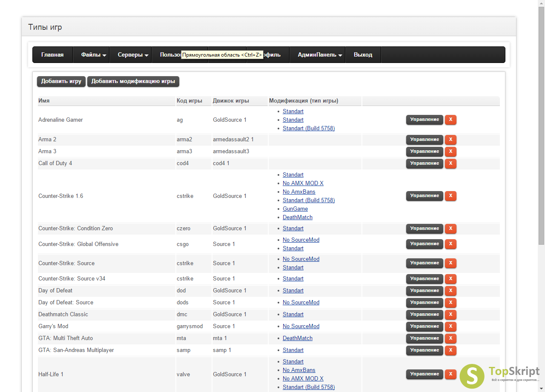Click Управление for Adrenaline Gamer

point(425,120)
